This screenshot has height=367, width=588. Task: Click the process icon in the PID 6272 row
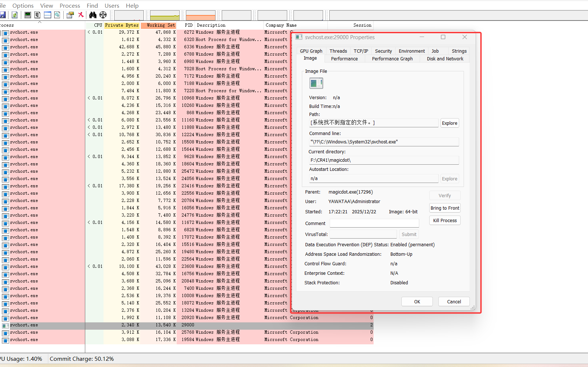point(5,33)
